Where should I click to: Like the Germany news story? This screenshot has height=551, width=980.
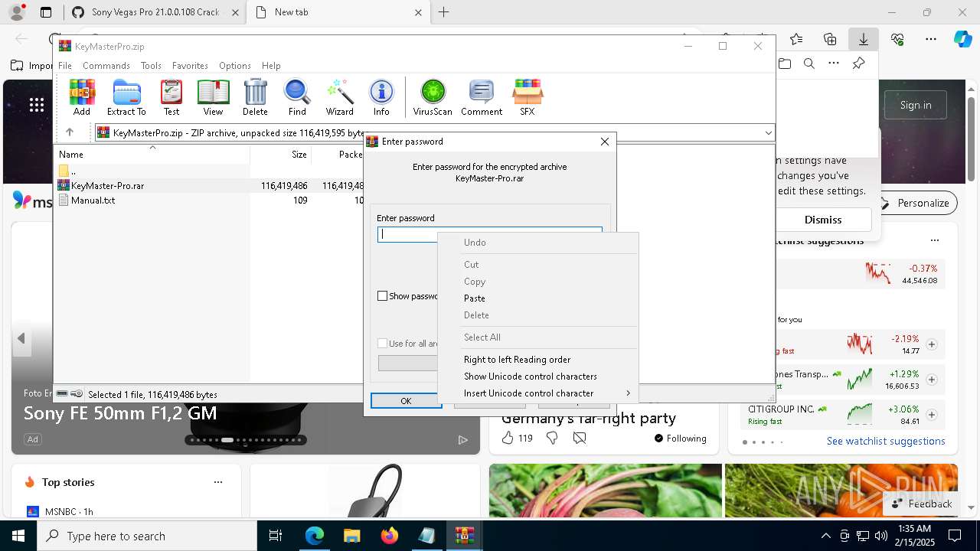point(508,438)
